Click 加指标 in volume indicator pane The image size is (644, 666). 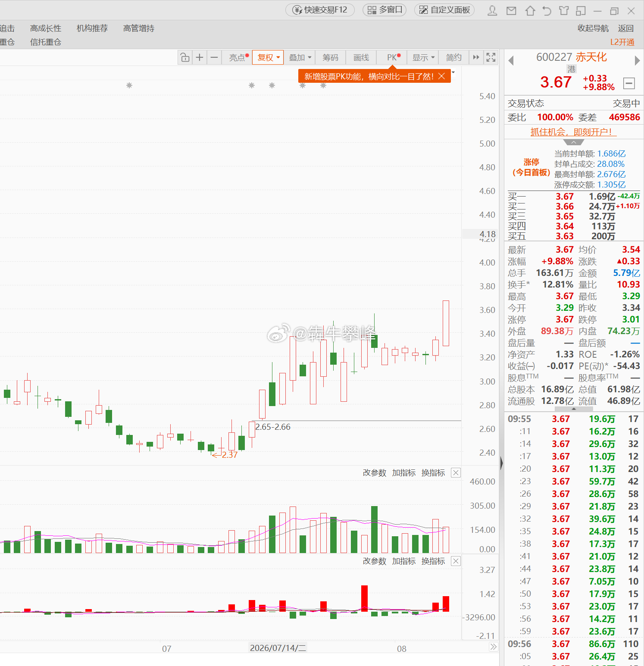click(404, 473)
